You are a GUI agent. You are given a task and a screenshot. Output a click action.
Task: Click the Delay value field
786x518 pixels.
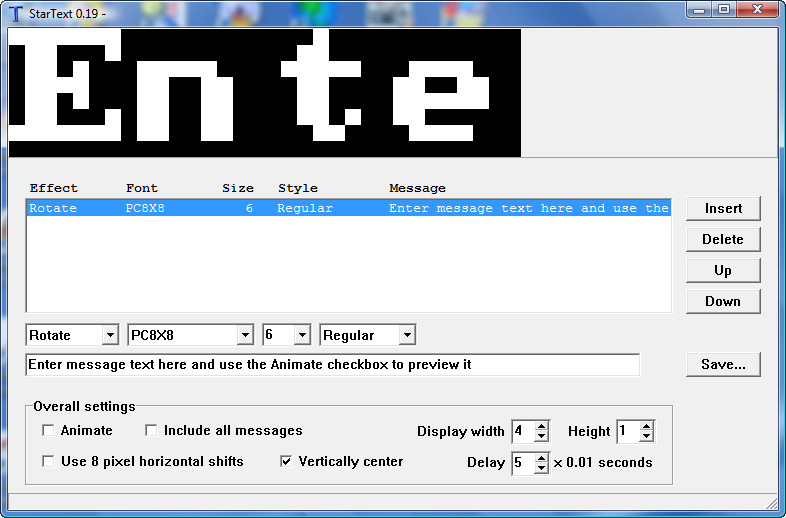(523, 462)
